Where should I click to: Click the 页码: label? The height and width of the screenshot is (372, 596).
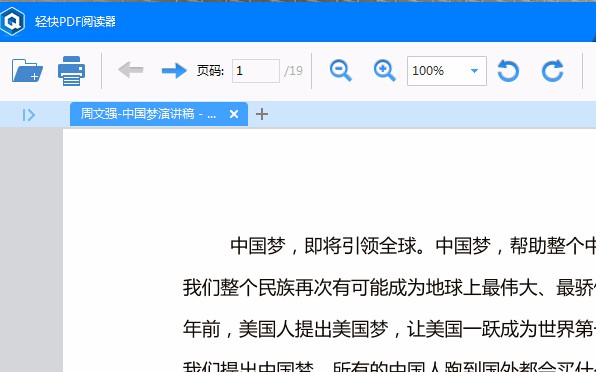coord(211,71)
